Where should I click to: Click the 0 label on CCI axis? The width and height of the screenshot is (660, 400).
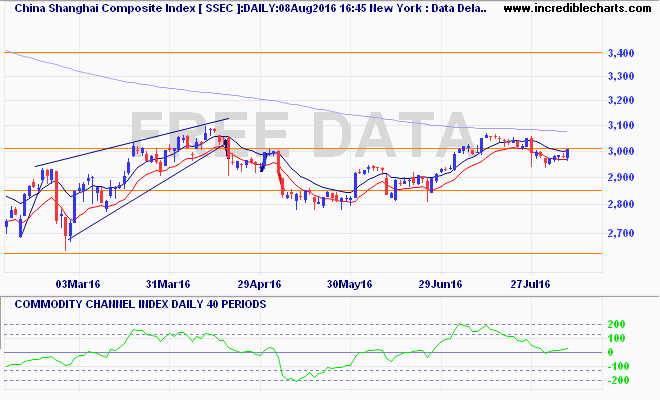(611, 352)
